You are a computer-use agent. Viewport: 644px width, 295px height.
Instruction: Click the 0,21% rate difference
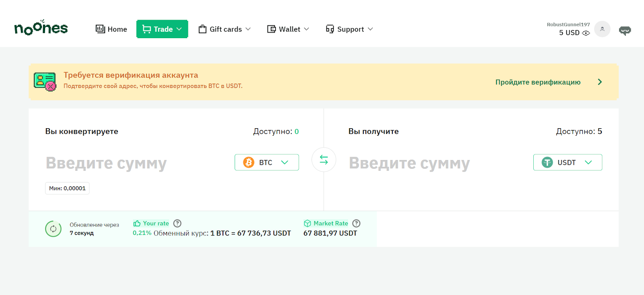click(x=142, y=233)
